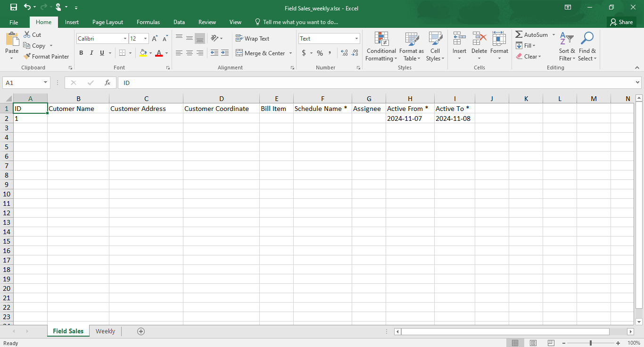Click the Insert Function fx icon
644x347 pixels.
(x=107, y=83)
